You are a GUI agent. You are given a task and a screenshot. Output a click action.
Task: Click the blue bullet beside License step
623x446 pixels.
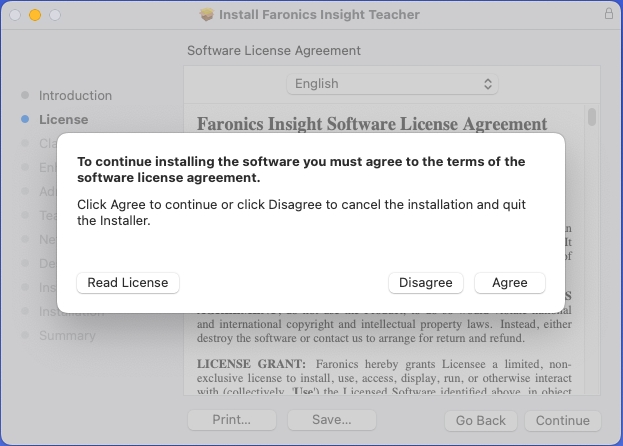[x=25, y=120]
